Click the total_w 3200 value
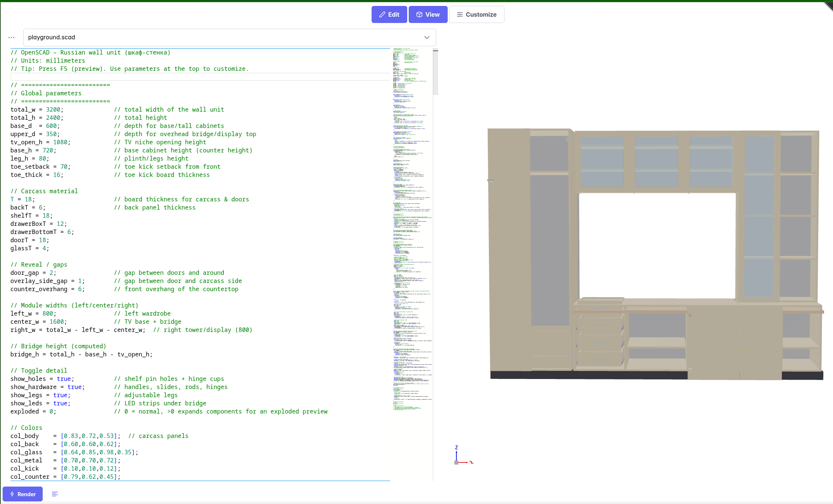Viewport: 833px width, 504px height. [x=53, y=109]
